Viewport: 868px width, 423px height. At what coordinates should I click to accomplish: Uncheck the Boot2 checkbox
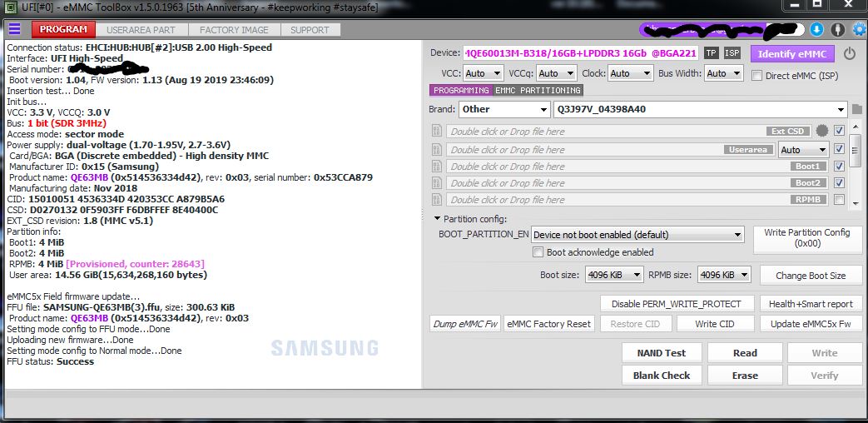tap(839, 182)
